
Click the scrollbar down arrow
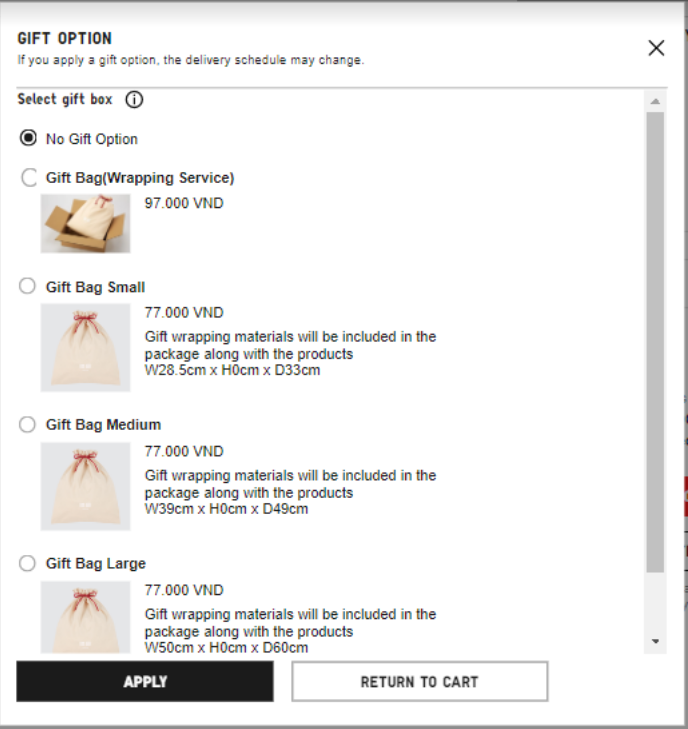tap(655, 641)
